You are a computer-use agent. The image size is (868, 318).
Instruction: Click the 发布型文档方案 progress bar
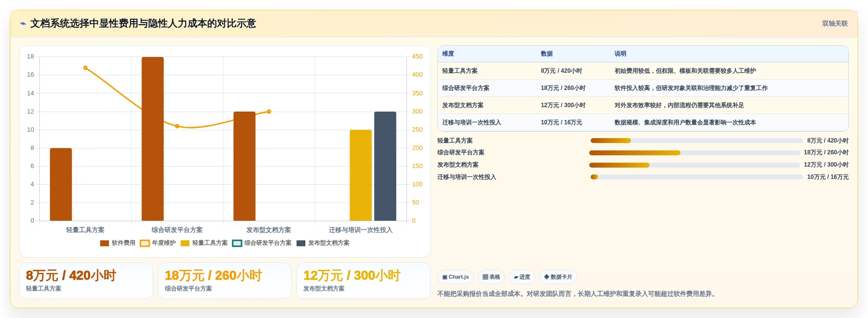coord(695,165)
